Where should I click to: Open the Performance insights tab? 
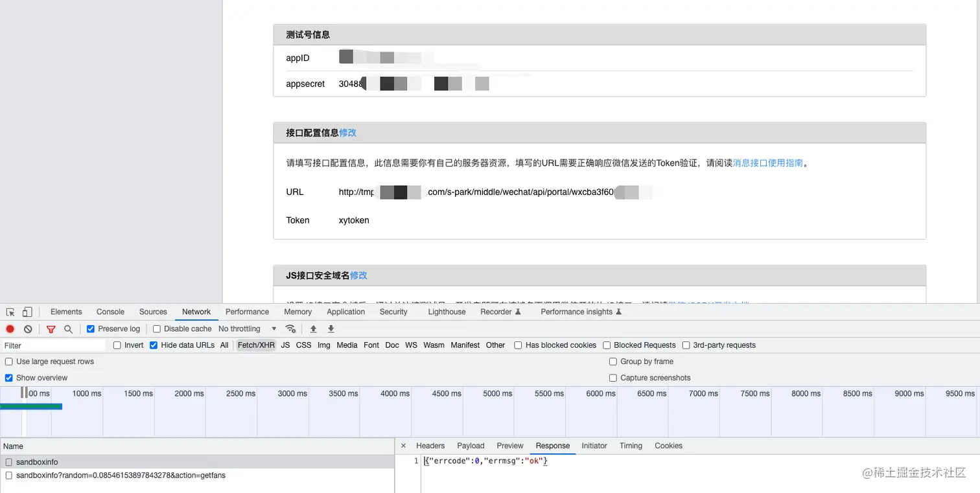pos(581,312)
